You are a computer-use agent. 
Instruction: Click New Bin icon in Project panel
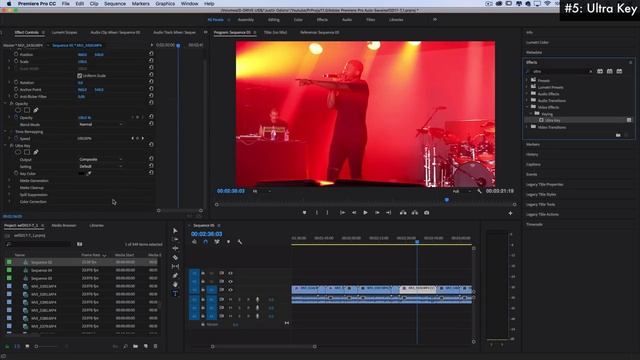[135, 346]
